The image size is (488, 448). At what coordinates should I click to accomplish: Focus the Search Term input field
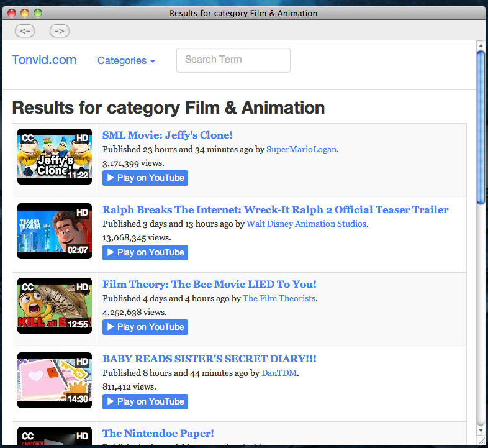point(233,60)
